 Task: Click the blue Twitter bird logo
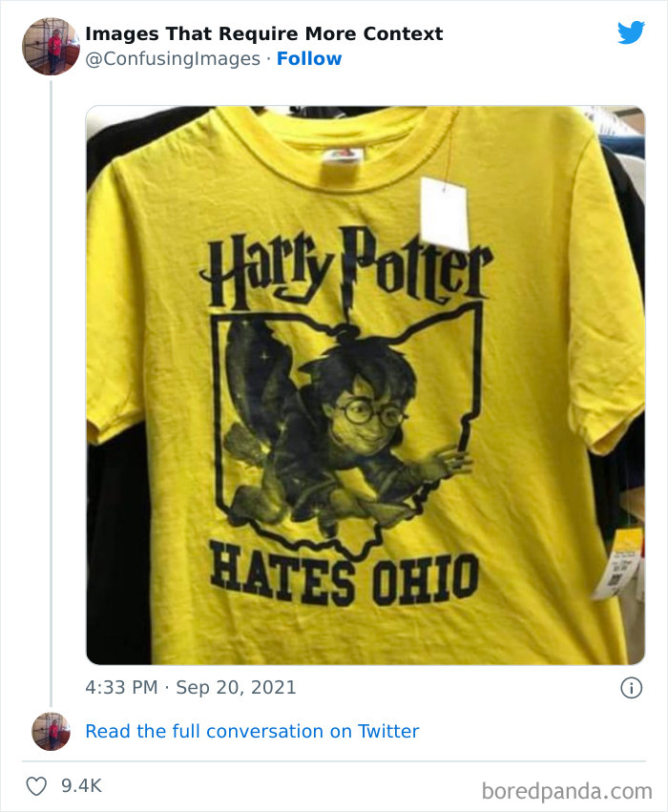point(631,32)
